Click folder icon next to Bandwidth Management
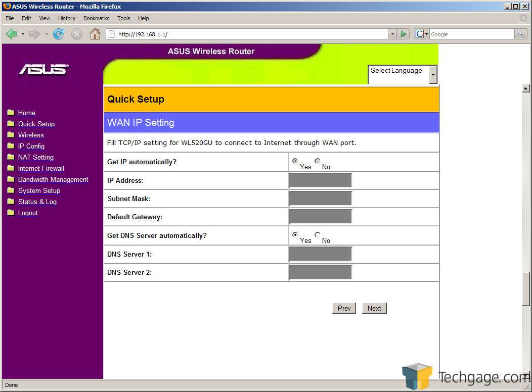532x392 pixels. (x=11, y=179)
